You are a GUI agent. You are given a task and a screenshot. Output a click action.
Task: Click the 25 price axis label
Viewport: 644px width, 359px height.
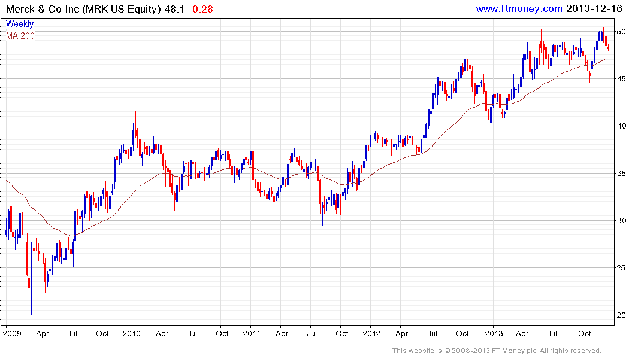tap(621, 267)
